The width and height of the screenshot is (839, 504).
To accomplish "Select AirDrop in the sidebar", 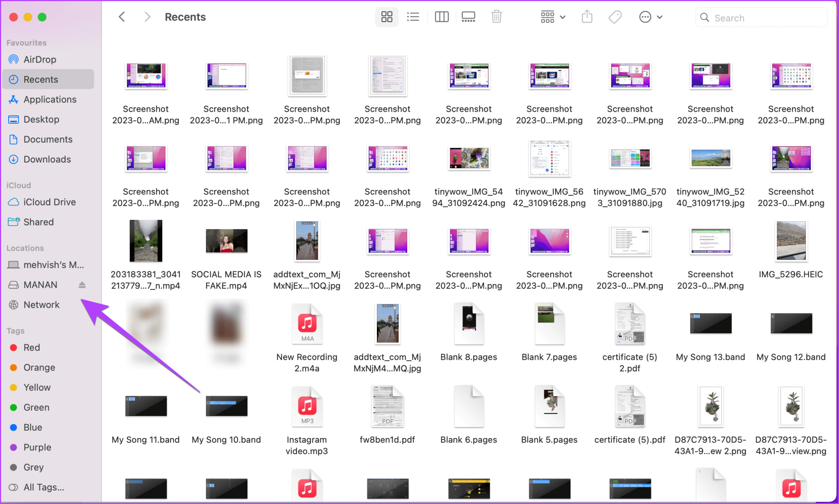I will [39, 59].
